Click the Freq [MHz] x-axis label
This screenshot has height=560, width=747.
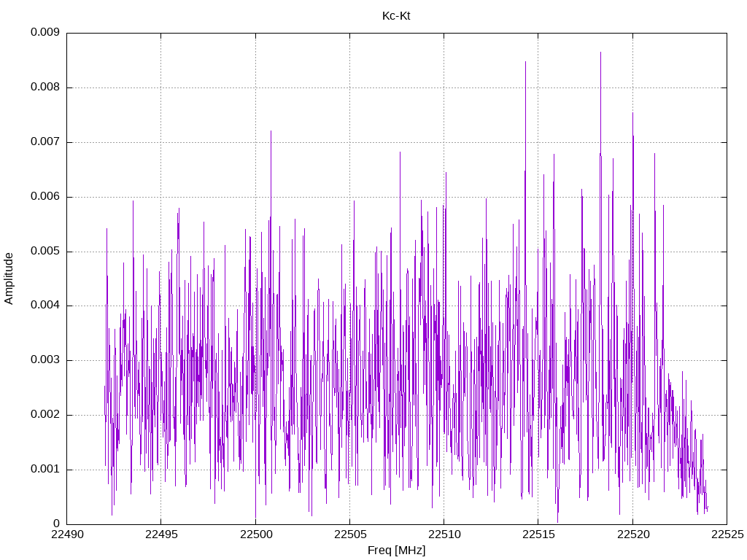tap(396, 551)
